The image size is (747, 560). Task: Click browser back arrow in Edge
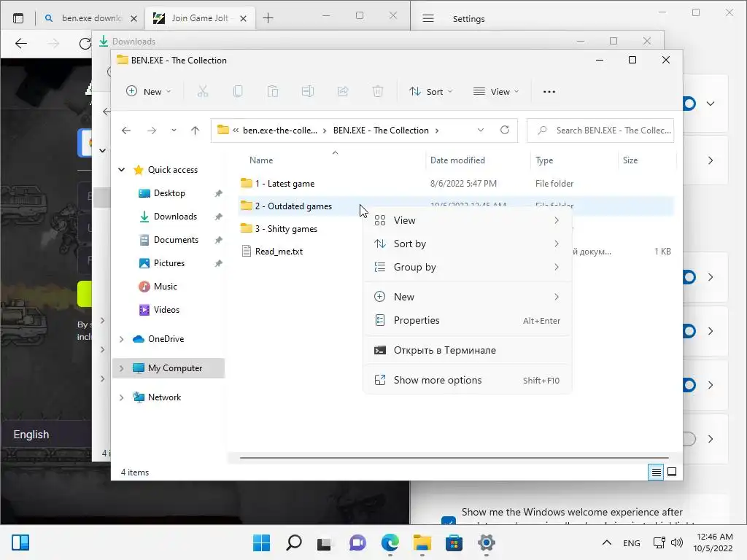pos(21,44)
